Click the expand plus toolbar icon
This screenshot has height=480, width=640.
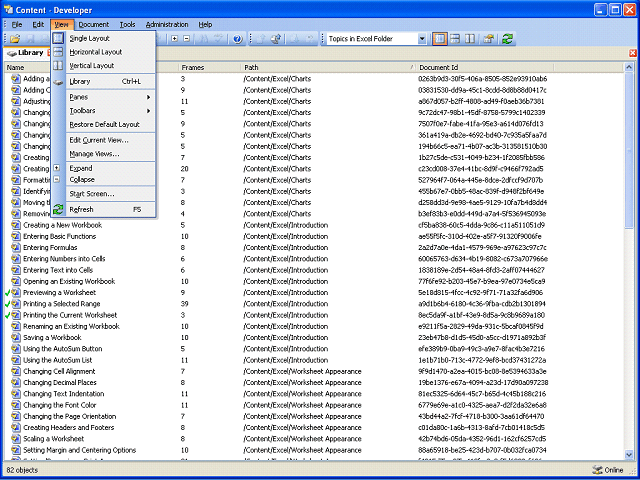(175, 39)
